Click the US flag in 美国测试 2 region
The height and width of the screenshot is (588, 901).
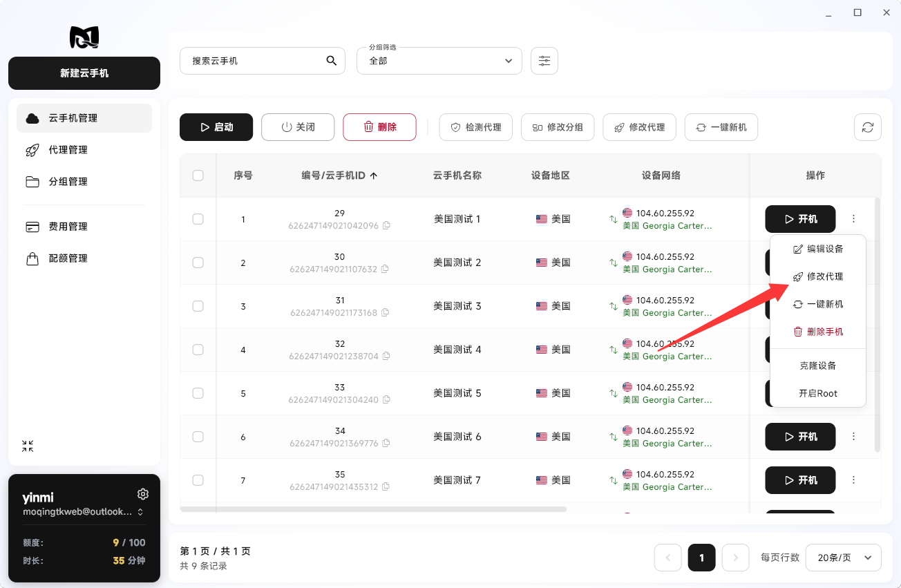[x=542, y=263]
